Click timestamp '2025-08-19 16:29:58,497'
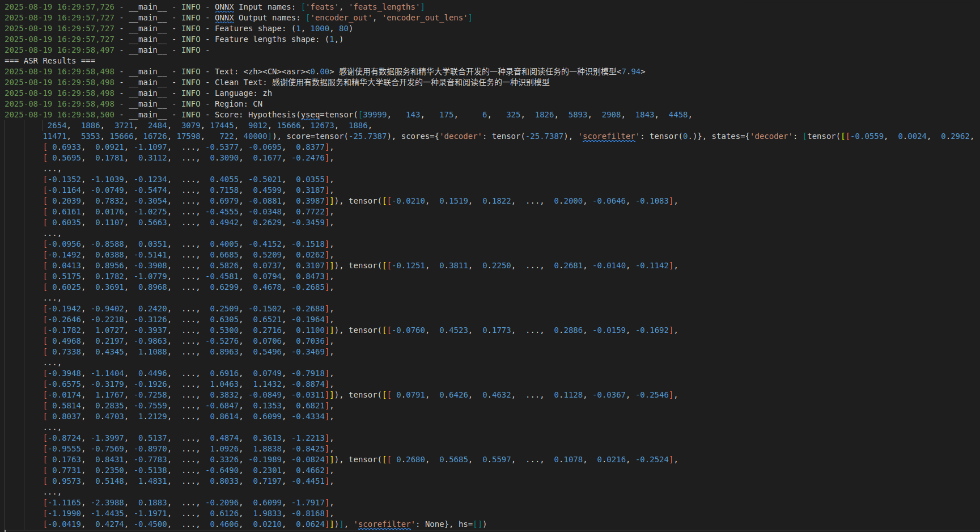This screenshot has height=532, width=980. (x=60, y=50)
